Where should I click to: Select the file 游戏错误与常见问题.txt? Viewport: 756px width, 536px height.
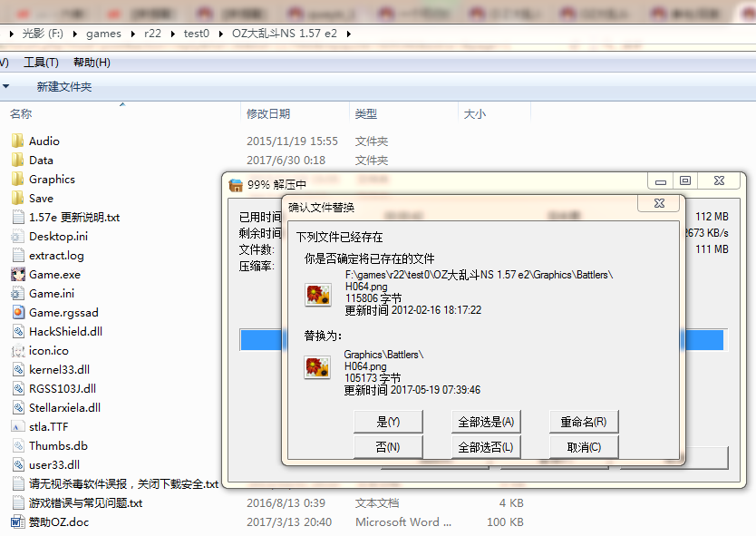(x=86, y=503)
